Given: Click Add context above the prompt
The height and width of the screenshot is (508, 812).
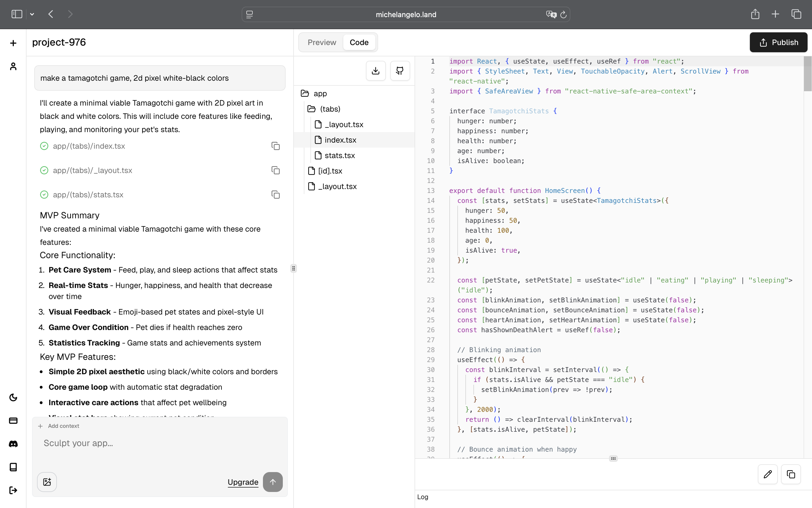Looking at the screenshot, I should (59, 426).
